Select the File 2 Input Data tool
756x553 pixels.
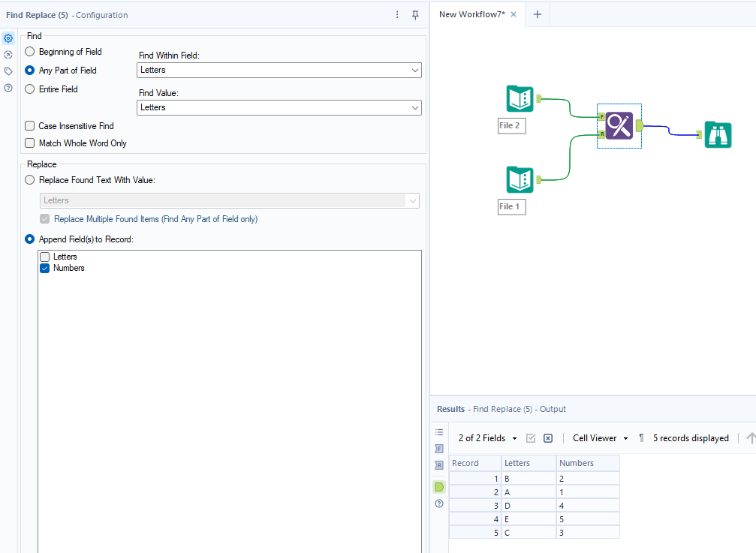[x=518, y=98]
